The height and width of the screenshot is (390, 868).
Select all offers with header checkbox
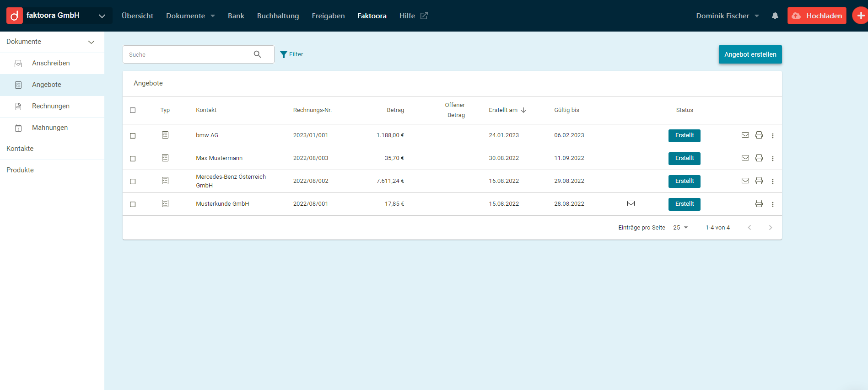click(x=133, y=110)
